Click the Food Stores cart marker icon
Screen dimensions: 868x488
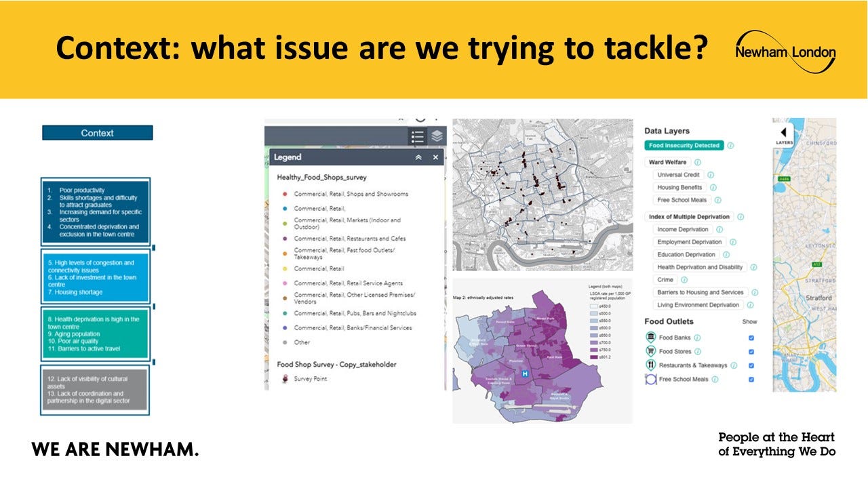coord(651,351)
